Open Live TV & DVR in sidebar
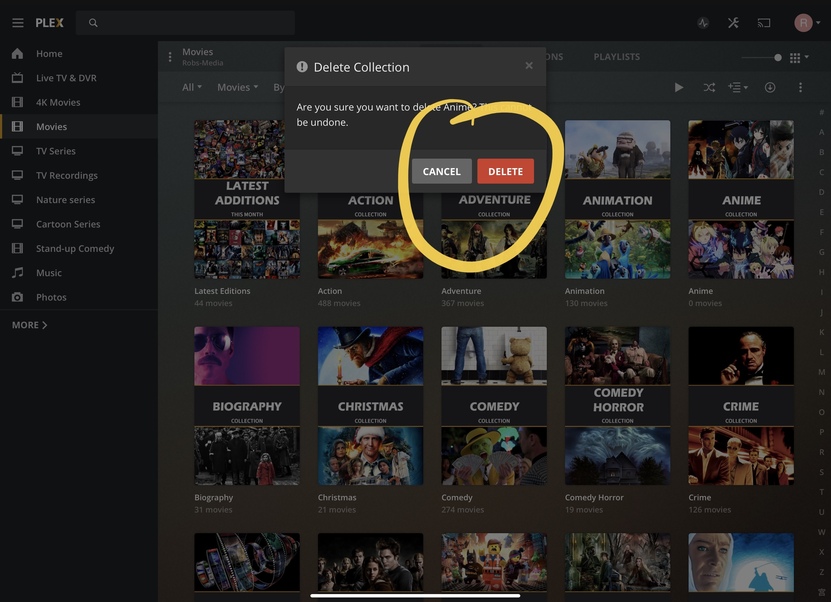The image size is (831, 602). click(79, 78)
